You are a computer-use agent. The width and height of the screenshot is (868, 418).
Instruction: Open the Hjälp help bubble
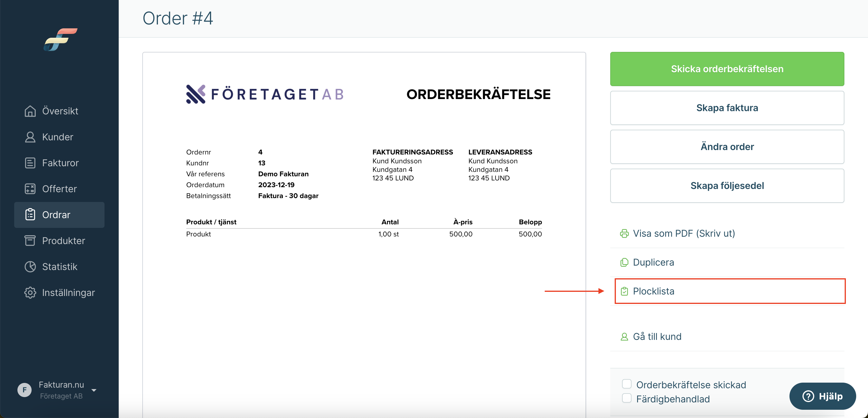[822, 396]
